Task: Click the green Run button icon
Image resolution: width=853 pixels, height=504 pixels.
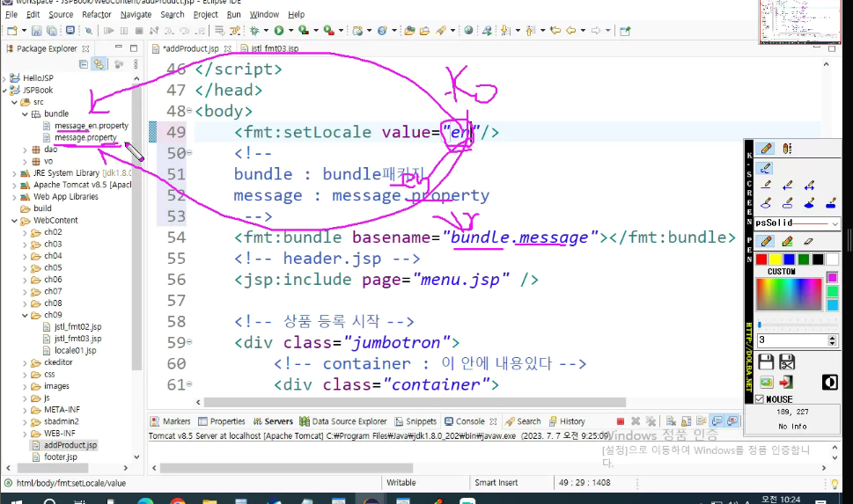Action: click(279, 31)
